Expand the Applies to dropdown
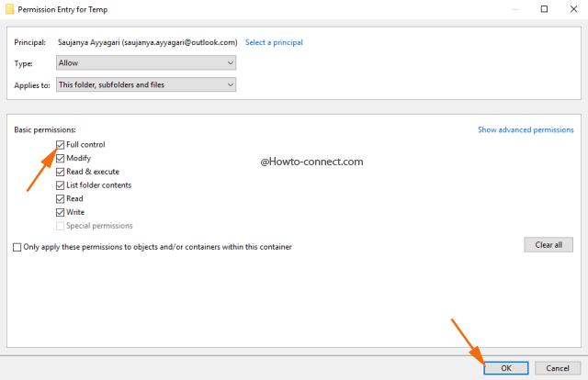Screen dimensions: 588x380 145,84
